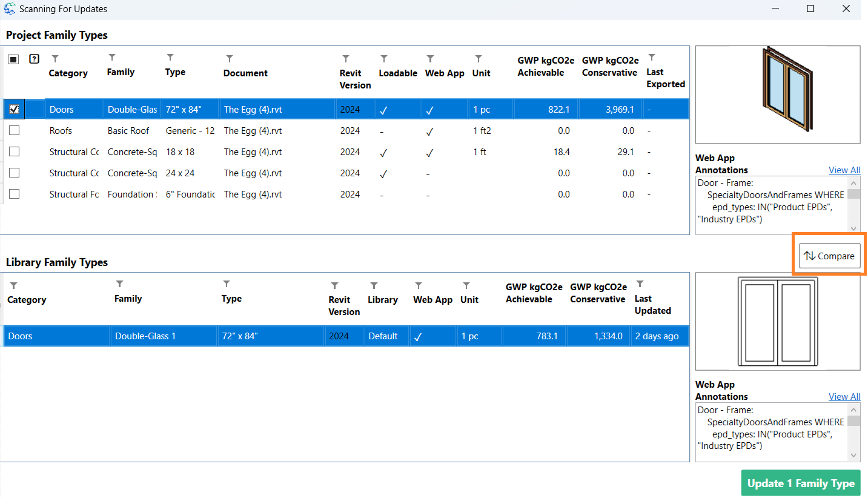The height and width of the screenshot is (498, 868).
Task: Open filter for project Document column
Action: point(230,59)
